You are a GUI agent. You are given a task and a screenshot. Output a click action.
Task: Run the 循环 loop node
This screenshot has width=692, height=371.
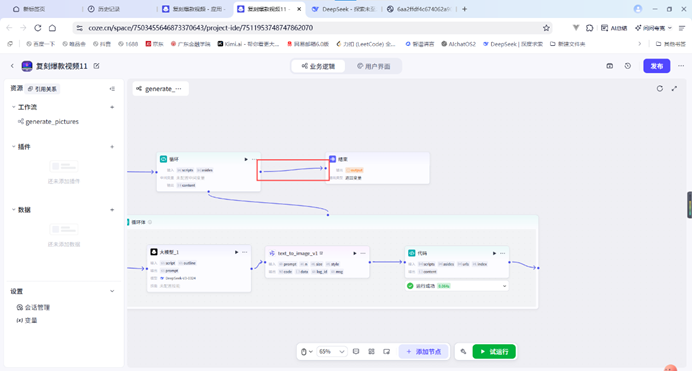click(x=246, y=159)
